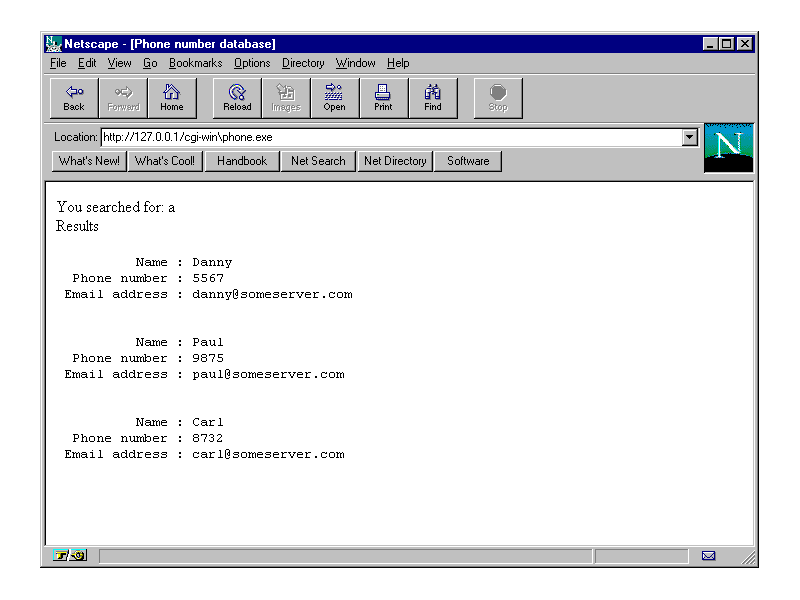Open the File menu

[58, 63]
